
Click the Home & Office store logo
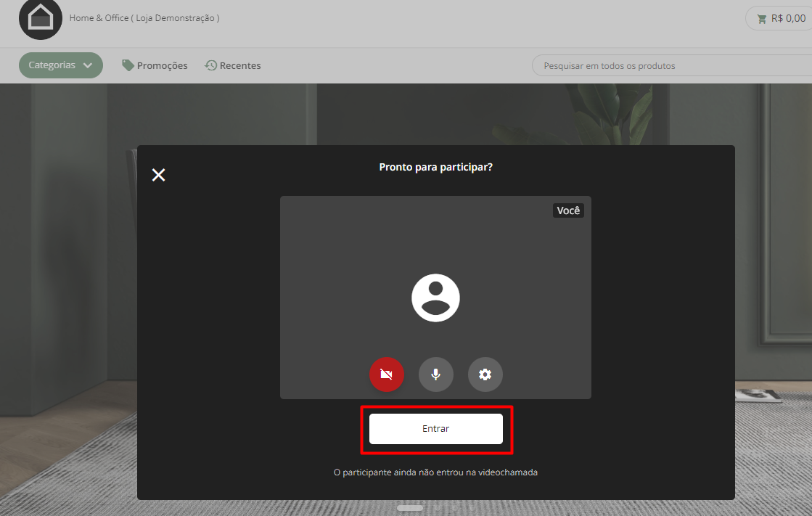(x=41, y=18)
